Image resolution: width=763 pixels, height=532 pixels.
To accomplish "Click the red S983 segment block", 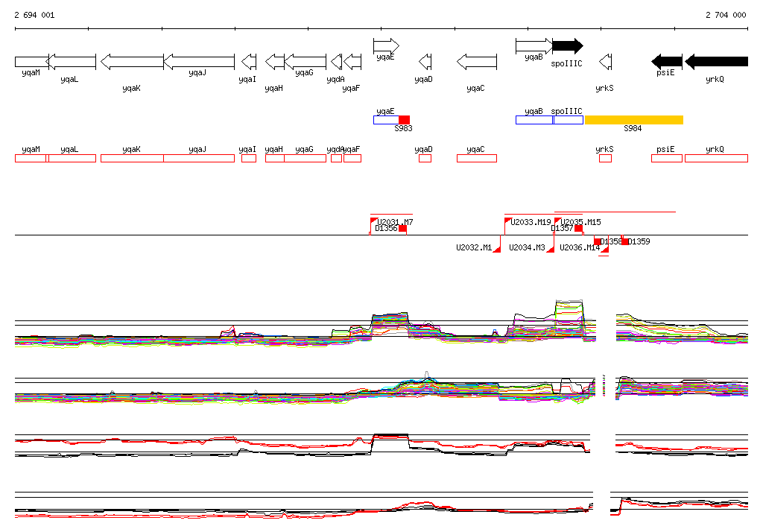I will (x=405, y=120).
